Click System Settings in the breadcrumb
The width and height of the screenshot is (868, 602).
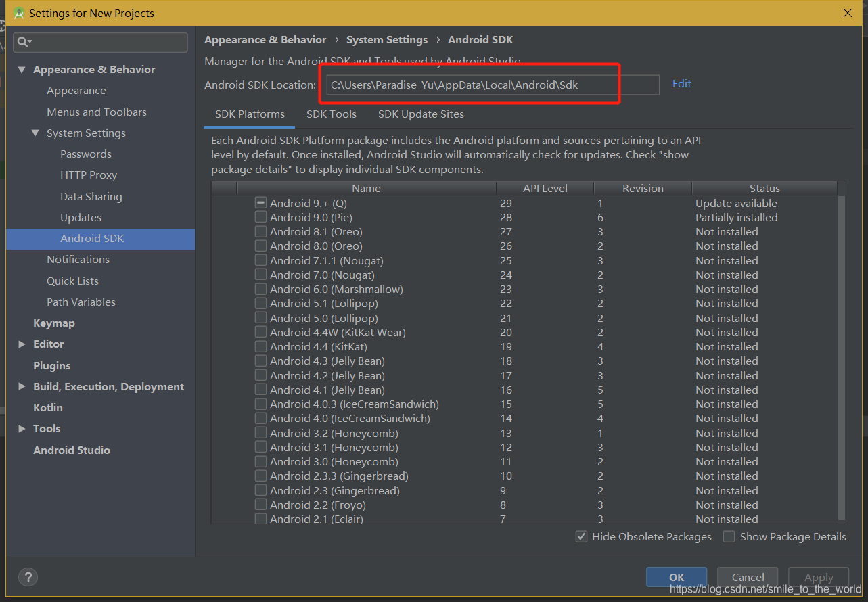[x=387, y=40]
